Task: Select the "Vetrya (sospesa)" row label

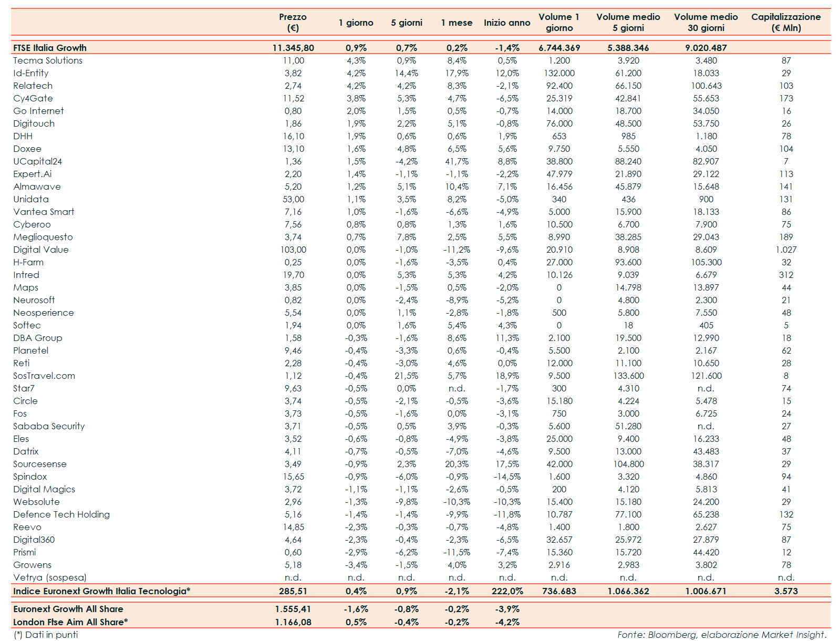Action: tap(50, 577)
